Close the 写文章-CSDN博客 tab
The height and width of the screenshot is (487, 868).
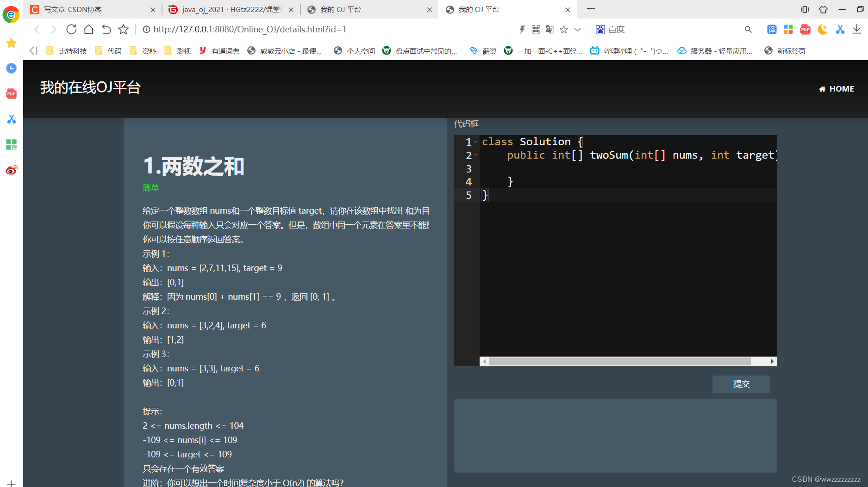(153, 10)
